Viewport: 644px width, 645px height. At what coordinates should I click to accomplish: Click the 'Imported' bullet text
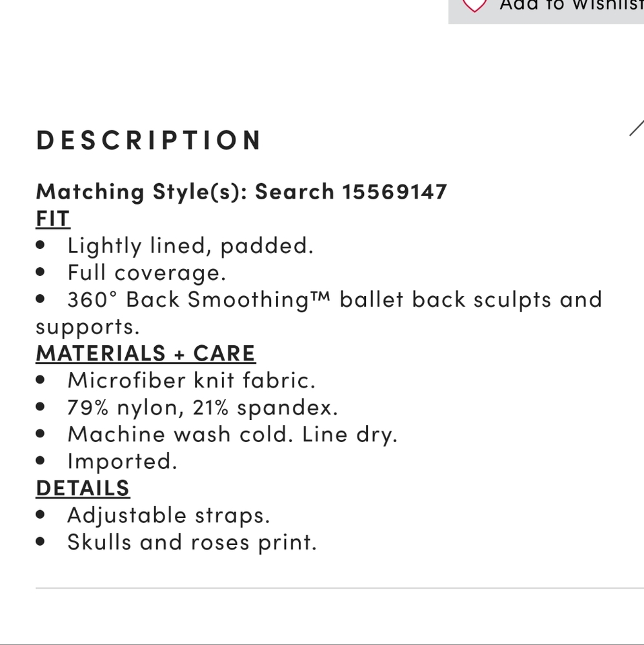click(122, 462)
